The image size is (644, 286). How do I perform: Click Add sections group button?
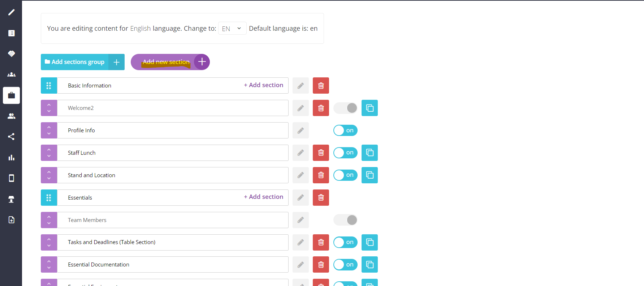82,62
